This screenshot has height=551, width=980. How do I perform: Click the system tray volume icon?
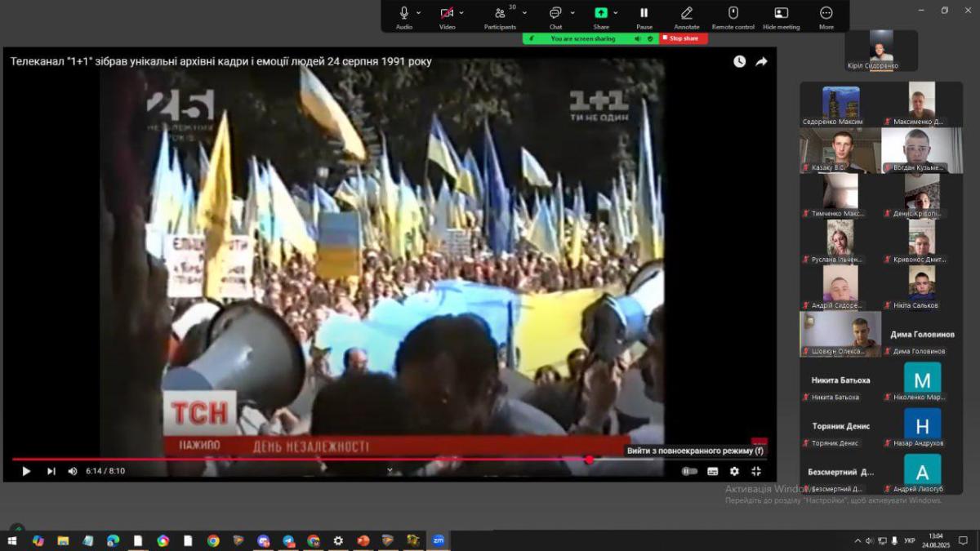[x=870, y=540]
